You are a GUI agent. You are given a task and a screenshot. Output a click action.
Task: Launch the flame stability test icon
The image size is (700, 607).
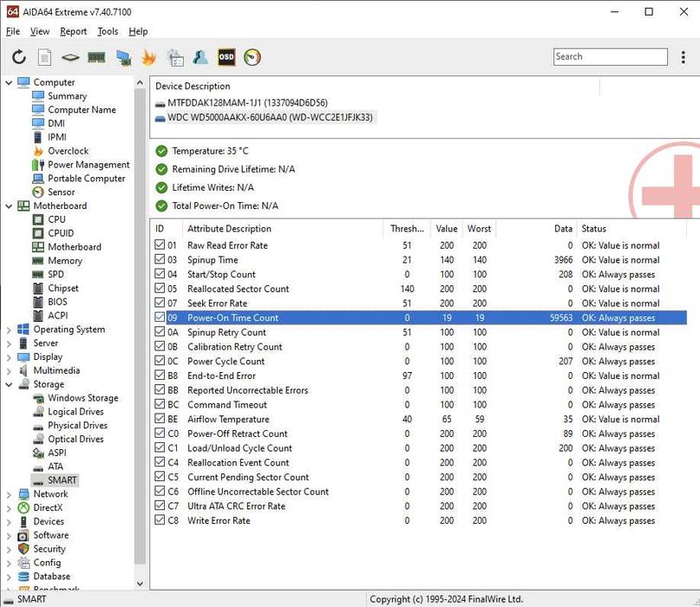click(148, 57)
